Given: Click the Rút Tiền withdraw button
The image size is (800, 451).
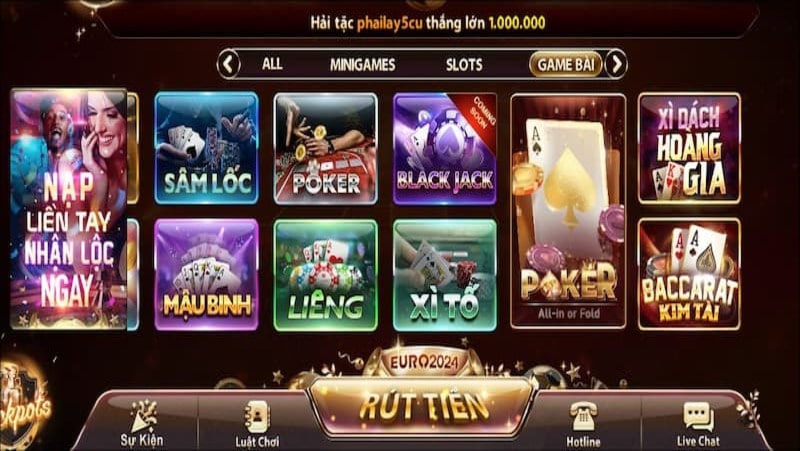Looking at the screenshot, I should pyautogui.click(x=422, y=407).
